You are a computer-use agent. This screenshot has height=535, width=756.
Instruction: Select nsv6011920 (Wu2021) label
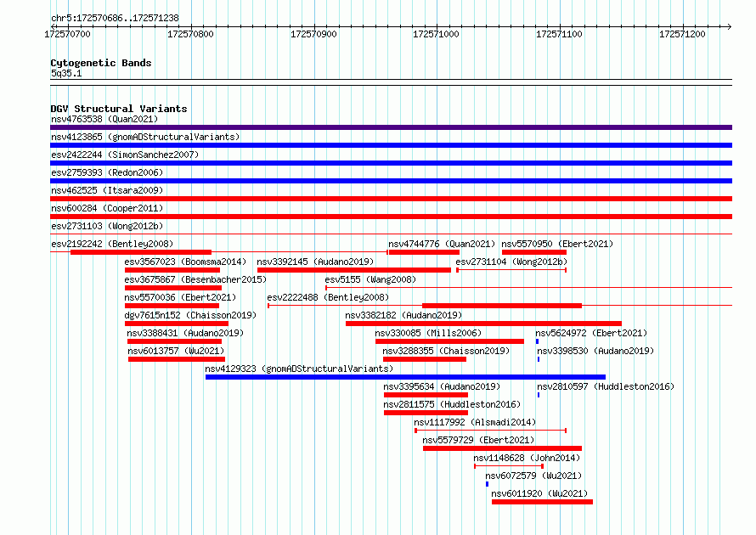point(539,493)
